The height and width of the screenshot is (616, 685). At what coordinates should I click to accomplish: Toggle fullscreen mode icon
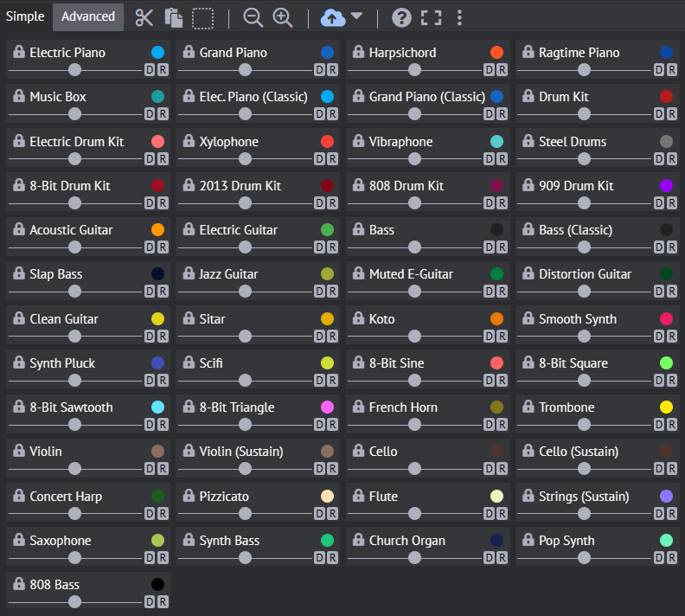coord(432,18)
